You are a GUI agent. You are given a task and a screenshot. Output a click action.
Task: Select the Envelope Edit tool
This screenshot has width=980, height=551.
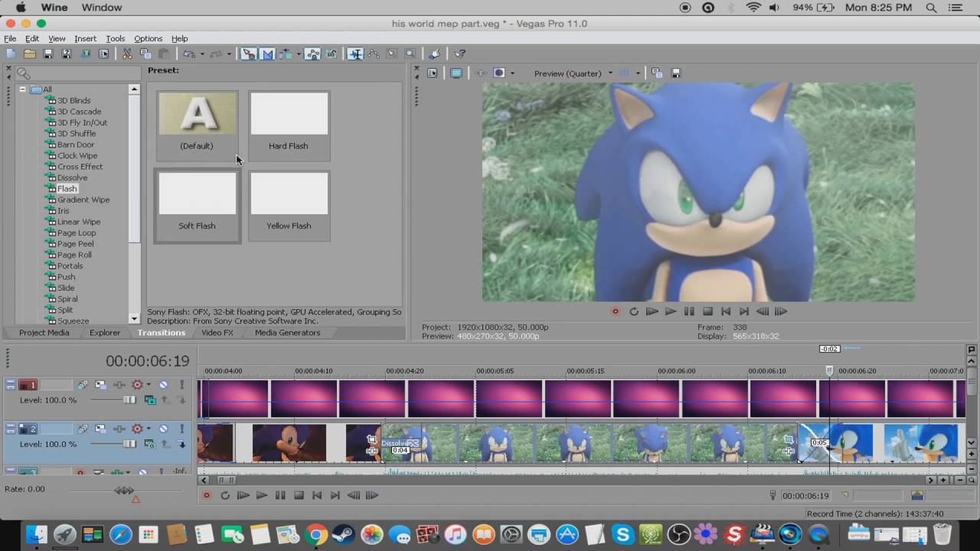pos(374,54)
